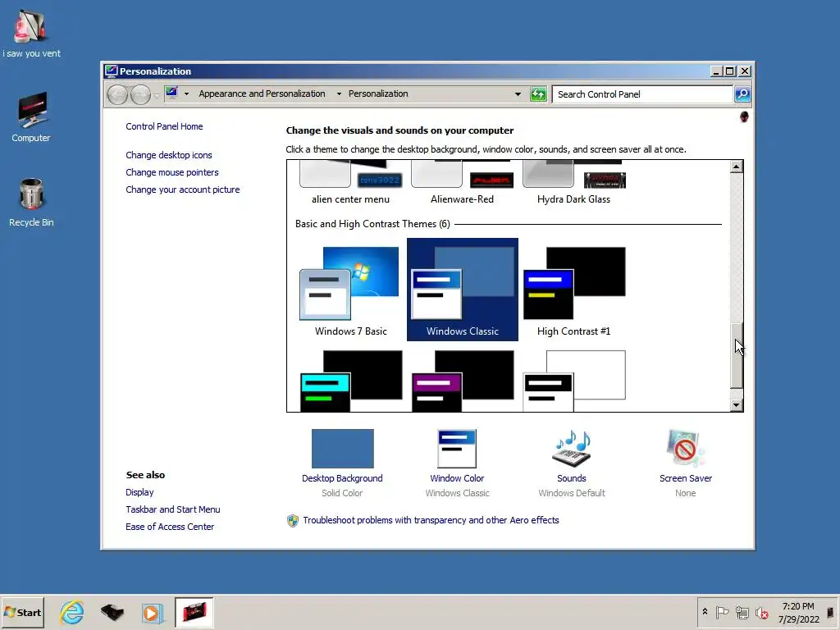Select the white high contrast theme thumbnail
The image size is (840, 630).
pyautogui.click(x=573, y=381)
